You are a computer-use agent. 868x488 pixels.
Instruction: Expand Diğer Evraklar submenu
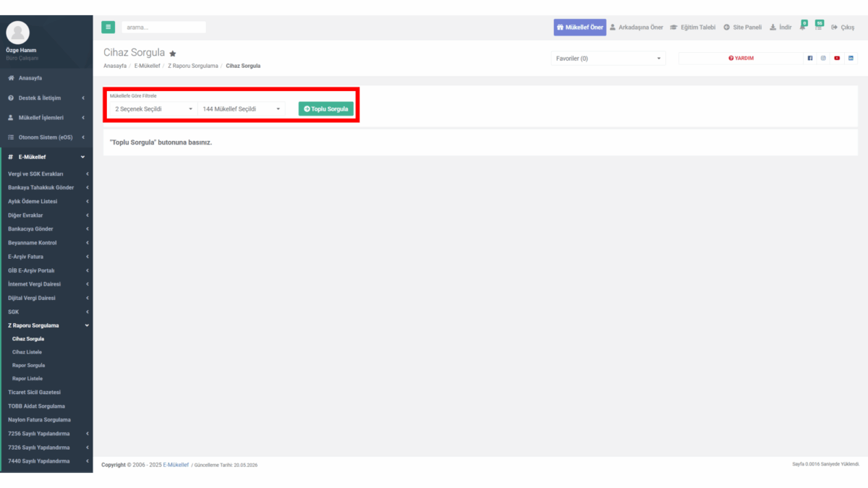click(x=46, y=215)
